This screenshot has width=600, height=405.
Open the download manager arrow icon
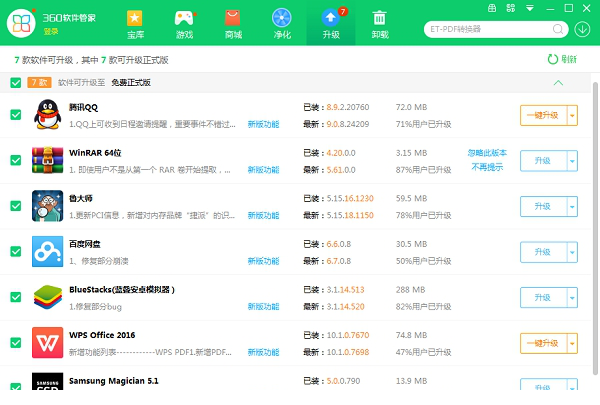click(x=582, y=29)
